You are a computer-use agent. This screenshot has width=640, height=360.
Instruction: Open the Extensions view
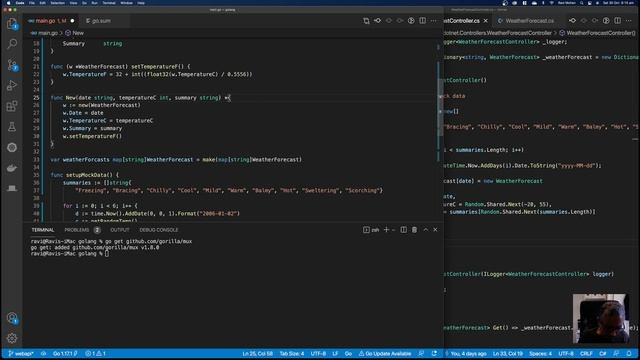(x=12, y=106)
